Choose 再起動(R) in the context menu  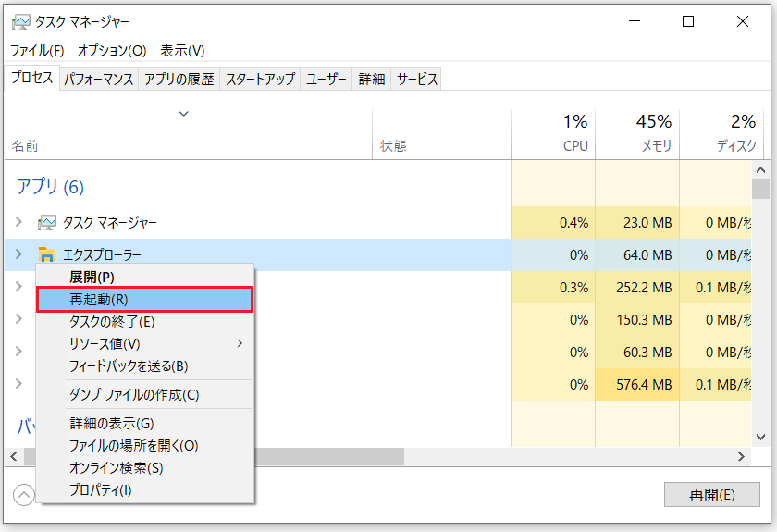point(145,300)
